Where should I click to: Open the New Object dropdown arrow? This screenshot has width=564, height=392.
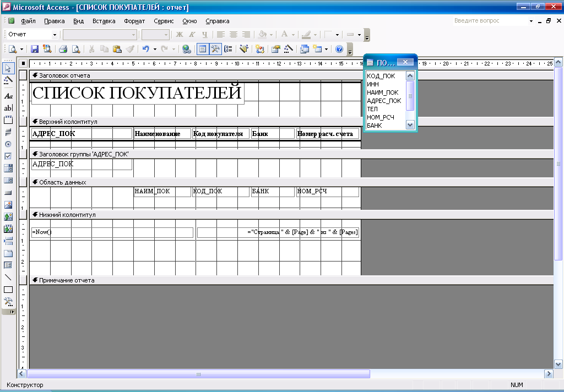pos(326,49)
